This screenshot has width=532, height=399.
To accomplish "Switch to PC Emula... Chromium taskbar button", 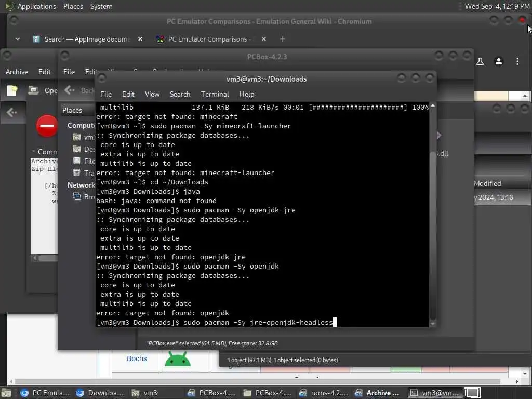I will click(45, 393).
